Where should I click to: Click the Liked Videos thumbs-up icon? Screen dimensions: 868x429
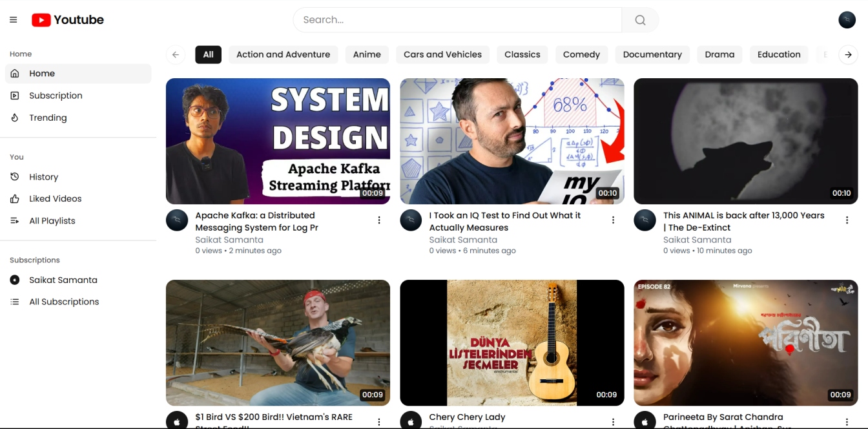[15, 198]
